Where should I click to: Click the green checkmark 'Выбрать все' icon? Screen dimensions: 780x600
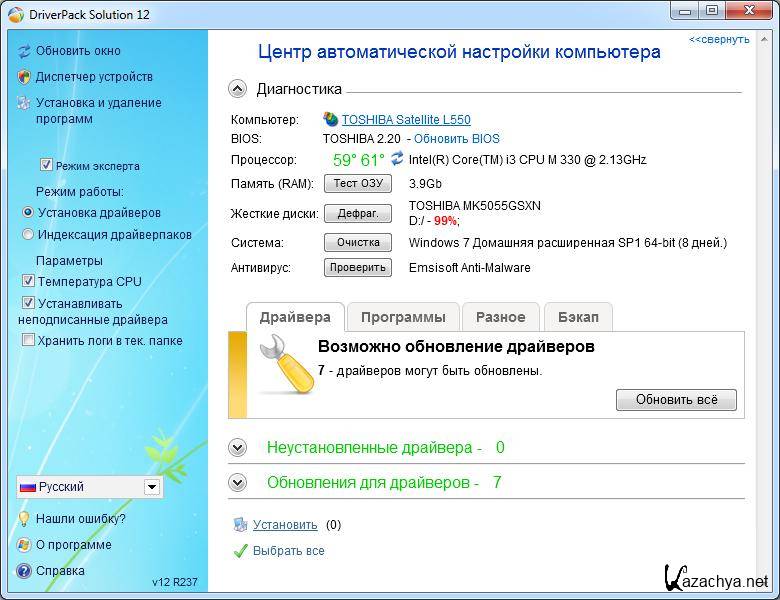240,551
